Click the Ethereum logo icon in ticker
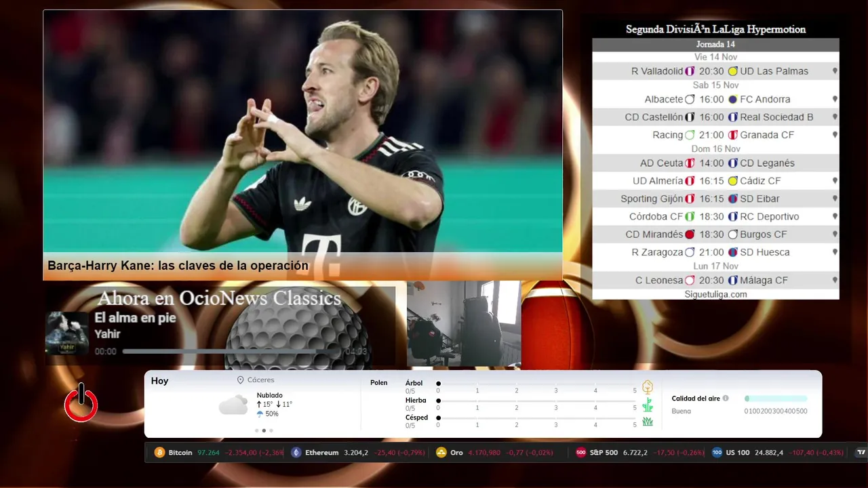Image resolution: width=868 pixels, height=488 pixels. pyautogui.click(x=296, y=453)
